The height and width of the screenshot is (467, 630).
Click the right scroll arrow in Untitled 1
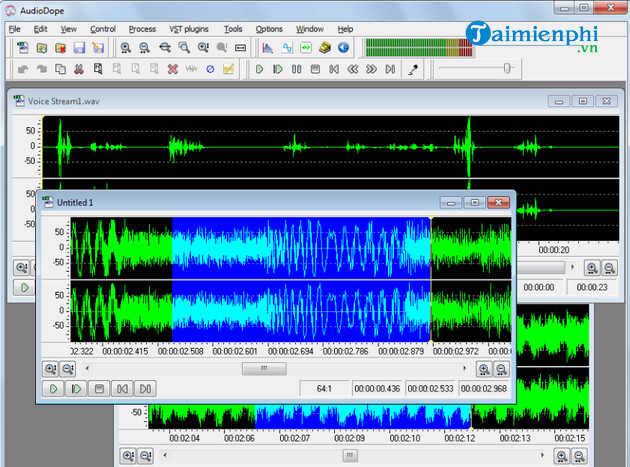465,368
